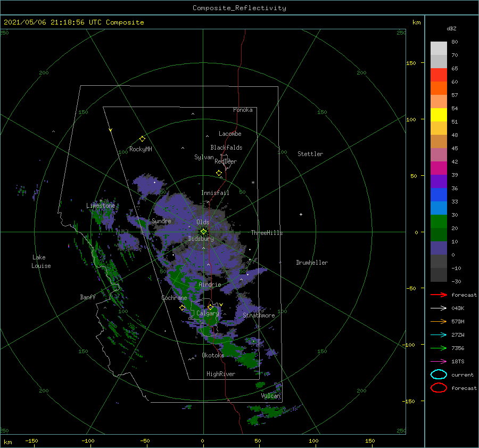Click the ThreeHills town label
479x448 pixels.
[x=267, y=233]
